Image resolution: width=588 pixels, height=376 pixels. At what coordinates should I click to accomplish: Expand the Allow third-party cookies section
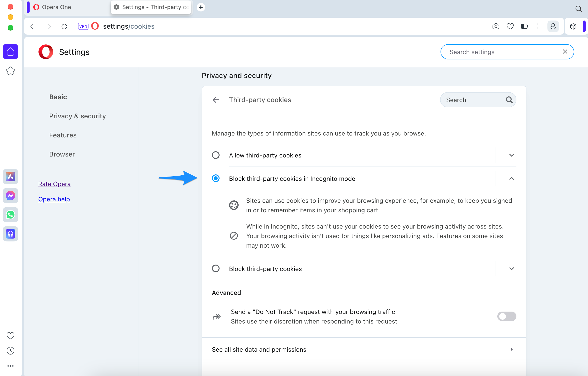(512, 155)
